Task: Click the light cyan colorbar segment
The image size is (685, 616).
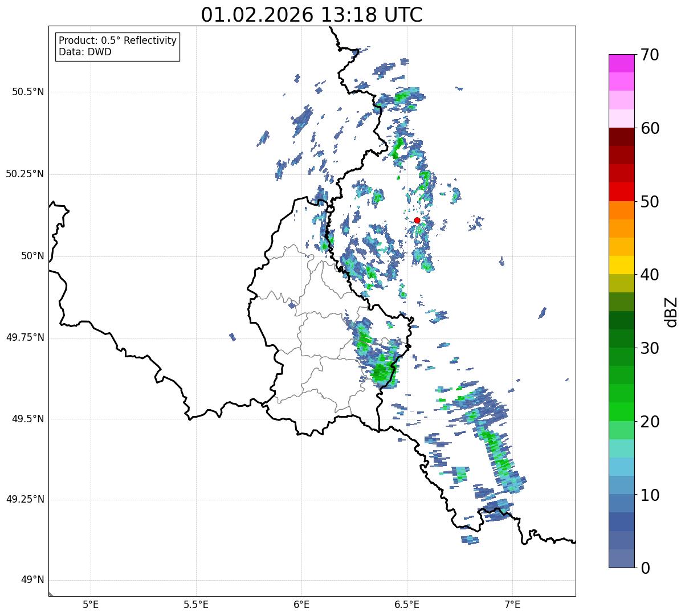Action: pyautogui.click(x=621, y=467)
